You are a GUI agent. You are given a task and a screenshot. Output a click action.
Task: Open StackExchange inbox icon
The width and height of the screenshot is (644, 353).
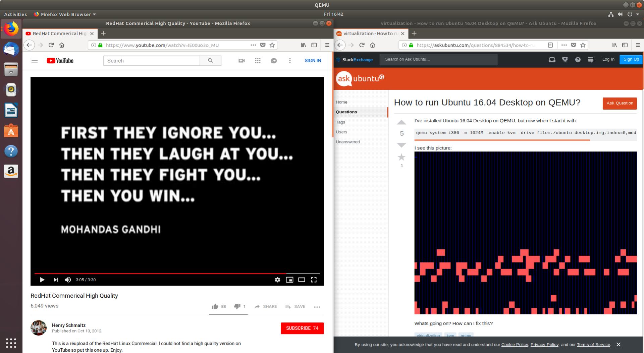coord(552,59)
